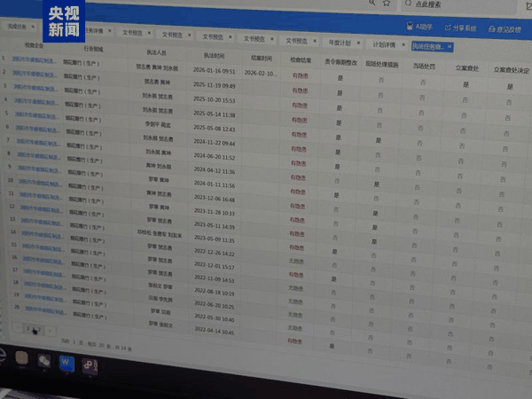The image size is (532, 399).
Task: Close the 计划详情 tab
Action: pos(403,45)
